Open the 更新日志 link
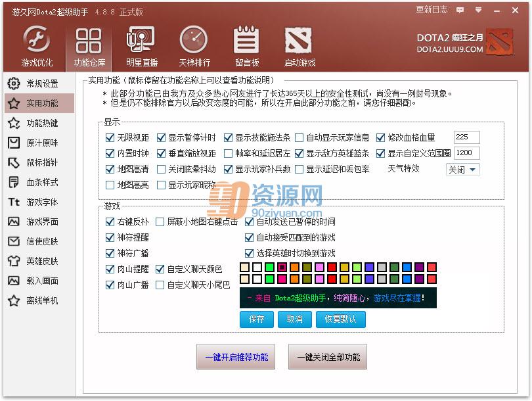This screenshot has width=532, height=401. (432, 10)
